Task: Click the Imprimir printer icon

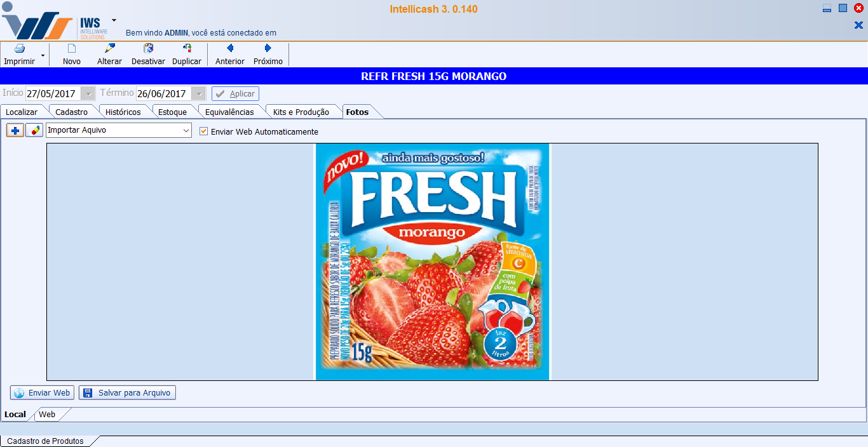Action: 20,49
